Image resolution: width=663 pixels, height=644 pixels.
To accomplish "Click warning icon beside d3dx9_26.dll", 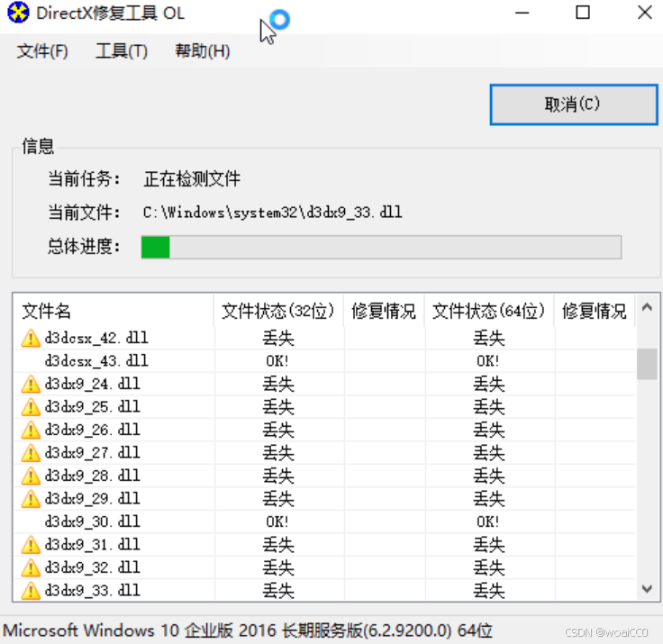I will click(x=31, y=430).
